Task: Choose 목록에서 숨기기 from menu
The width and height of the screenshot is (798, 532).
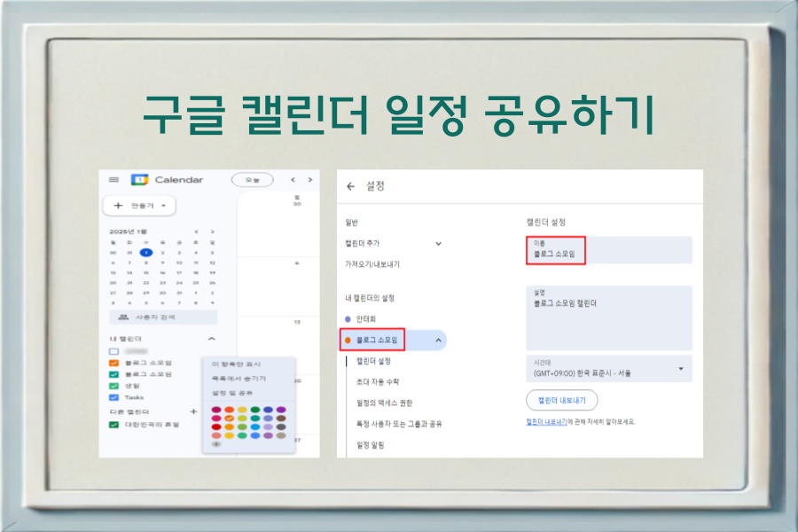Action: 239,379
